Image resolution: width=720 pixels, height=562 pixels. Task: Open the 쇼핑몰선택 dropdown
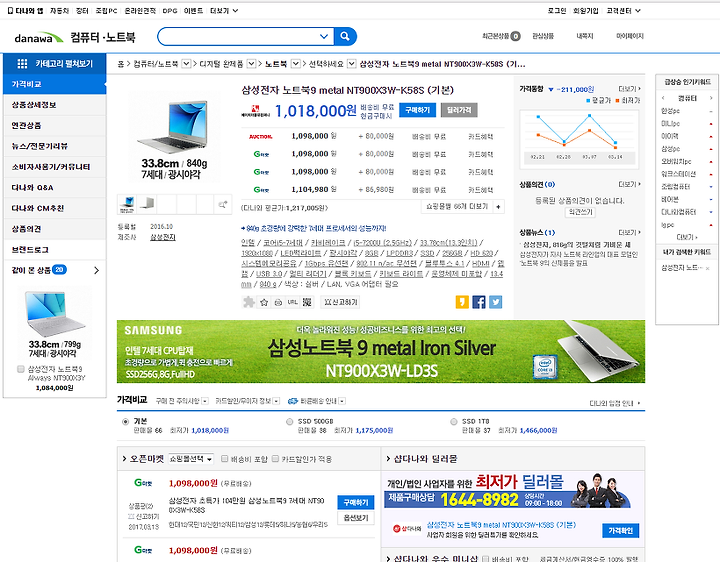tap(191, 459)
